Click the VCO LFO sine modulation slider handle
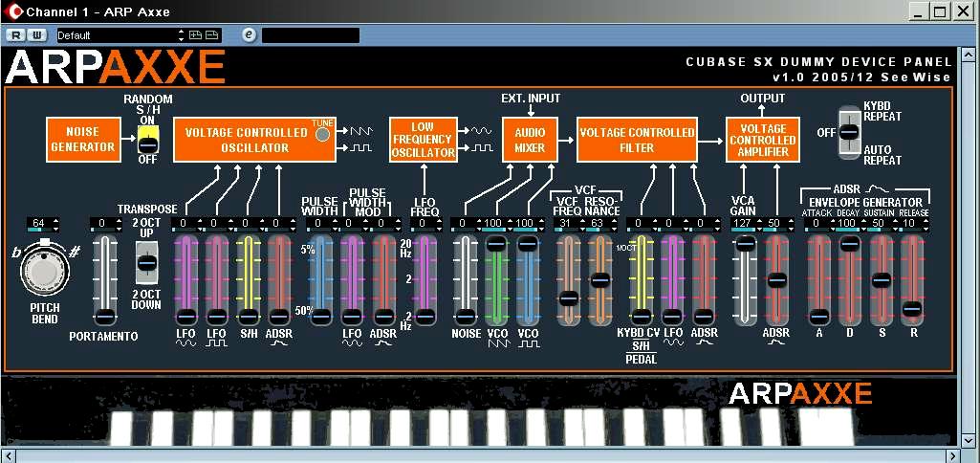Viewport: 980px width, 463px height. (x=186, y=317)
